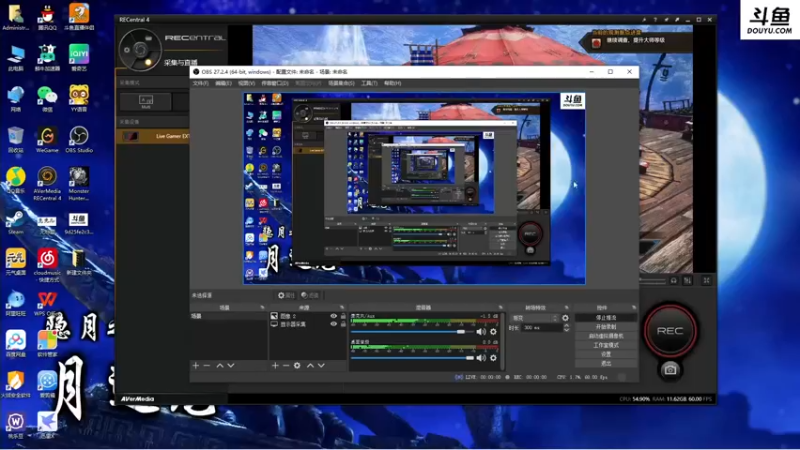Move the selected source down in the list
Image resolution: width=800 pixels, height=450 pixels.
[321, 365]
